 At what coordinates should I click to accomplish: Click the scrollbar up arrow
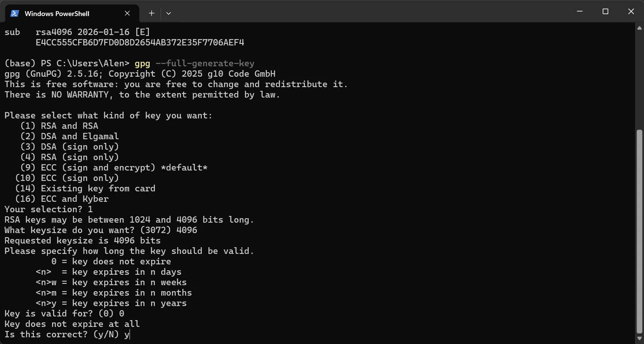tap(640, 28)
